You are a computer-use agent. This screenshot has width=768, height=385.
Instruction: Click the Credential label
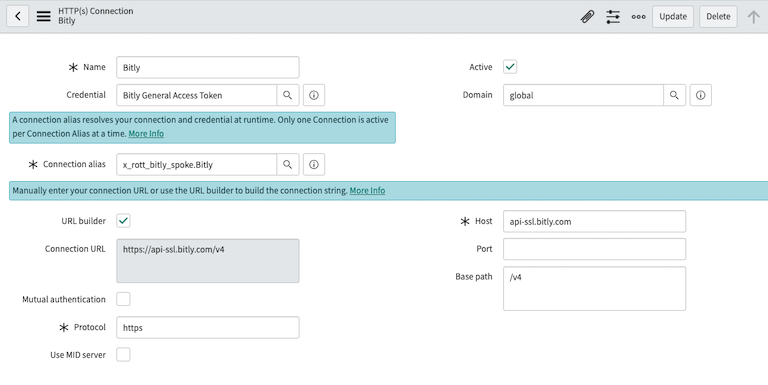pos(86,95)
